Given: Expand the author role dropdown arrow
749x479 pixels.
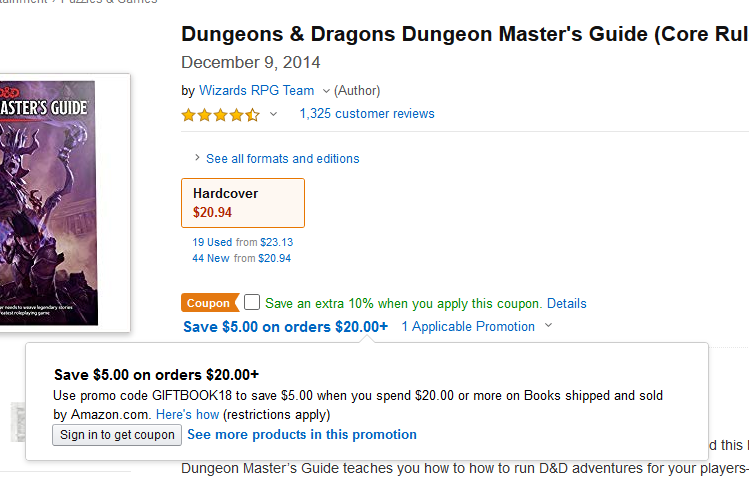Looking at the screenshot, I should (325, 91).
